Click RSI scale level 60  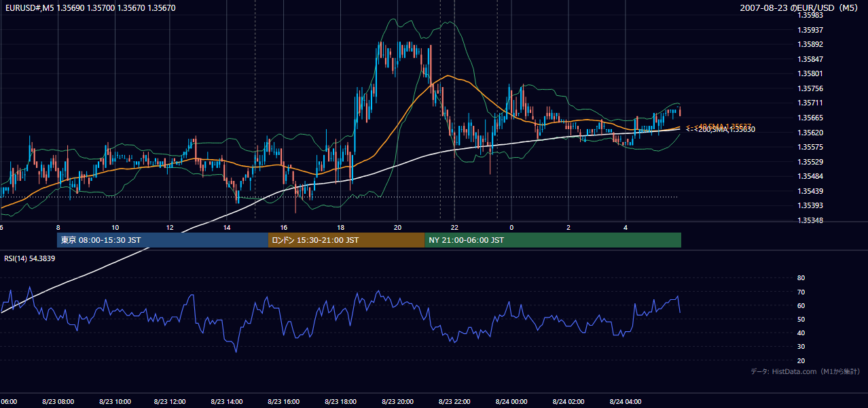(801, 305)
